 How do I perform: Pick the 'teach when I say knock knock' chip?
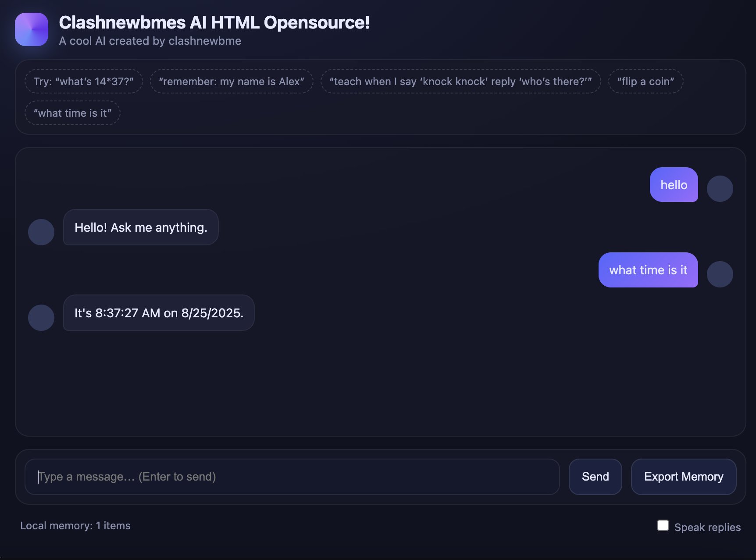coord(460,81)
